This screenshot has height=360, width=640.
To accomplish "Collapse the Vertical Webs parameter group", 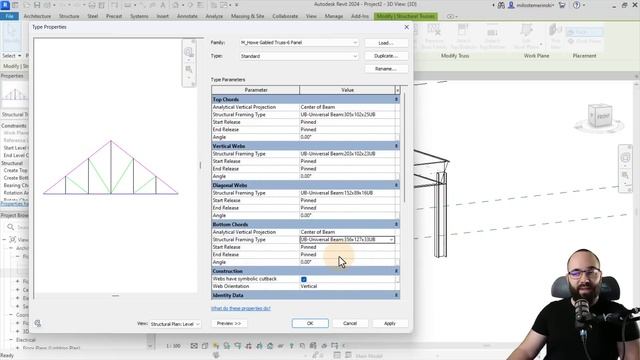I will (396, 146).
